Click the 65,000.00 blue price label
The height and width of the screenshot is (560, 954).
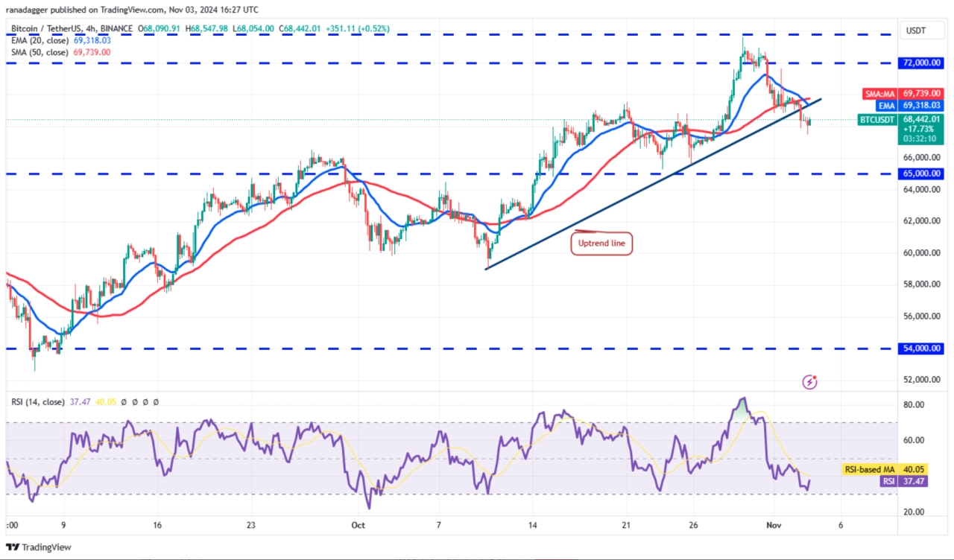click(921, 174)
